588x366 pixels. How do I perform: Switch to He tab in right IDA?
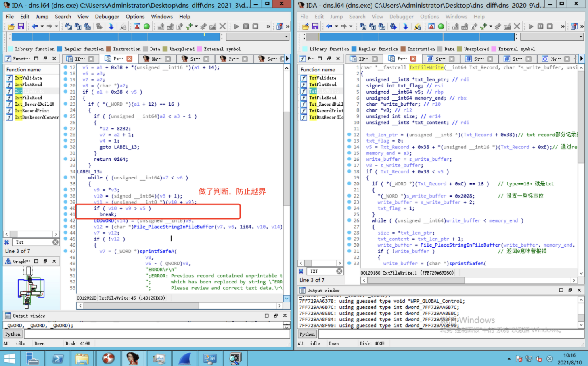[556, 59]
